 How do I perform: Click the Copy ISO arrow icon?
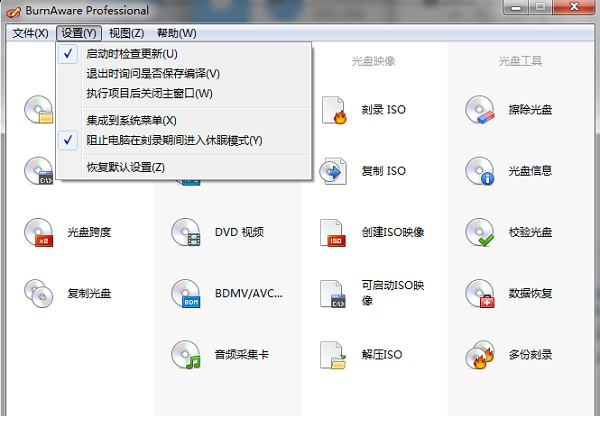point(333,171)
